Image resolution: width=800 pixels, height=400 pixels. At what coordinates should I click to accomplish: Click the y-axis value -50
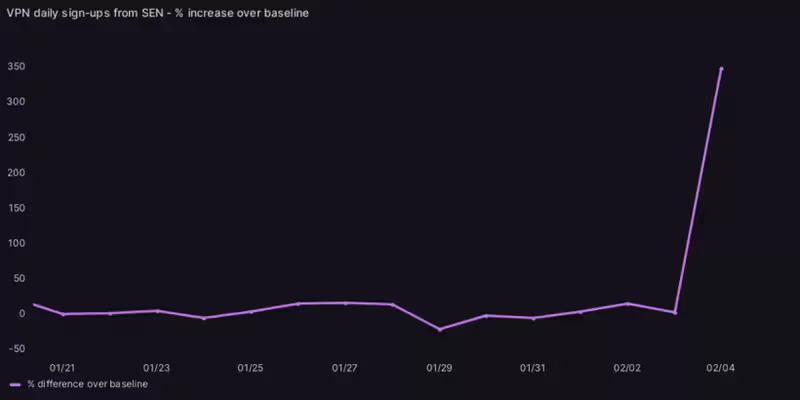pyautogui.click(x=16, y=348)
